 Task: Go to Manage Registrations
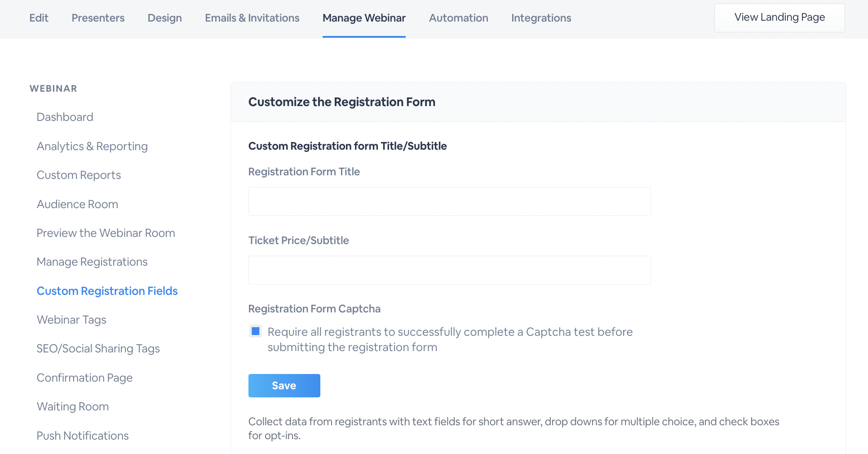[92, 262]
